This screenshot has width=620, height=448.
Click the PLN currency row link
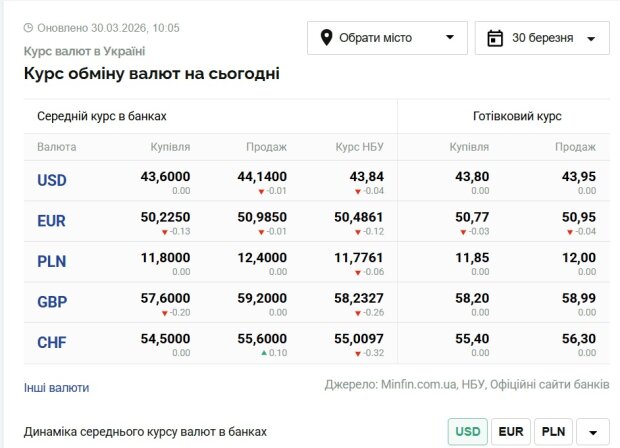pos(52,262)
